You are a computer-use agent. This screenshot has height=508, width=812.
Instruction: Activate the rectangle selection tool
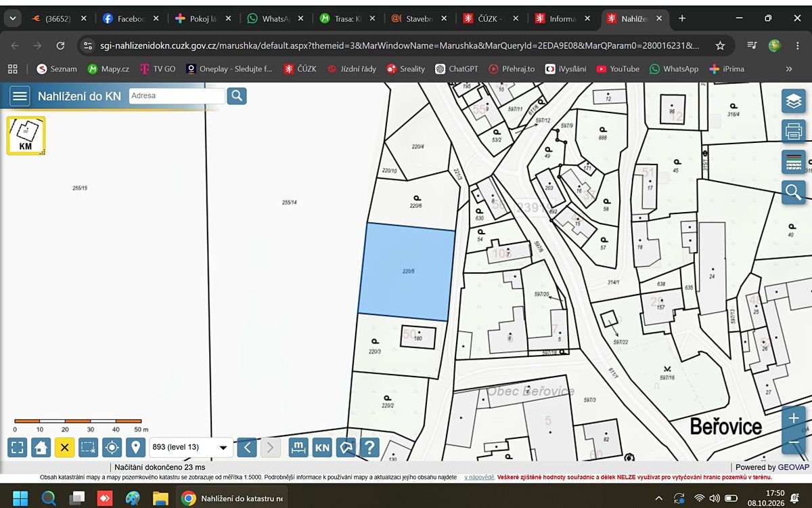[x=88, y=447]
